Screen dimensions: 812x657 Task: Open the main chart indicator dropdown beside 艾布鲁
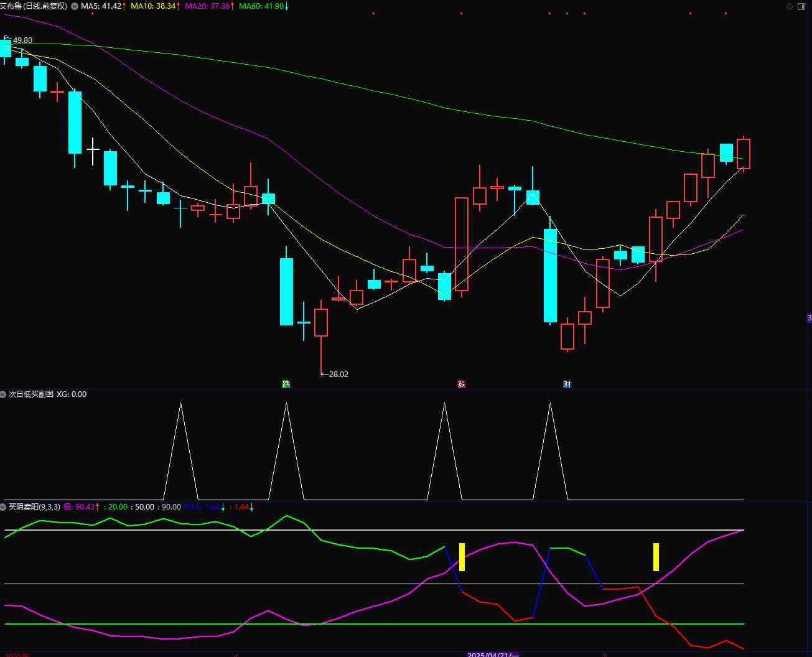point(75,6)
